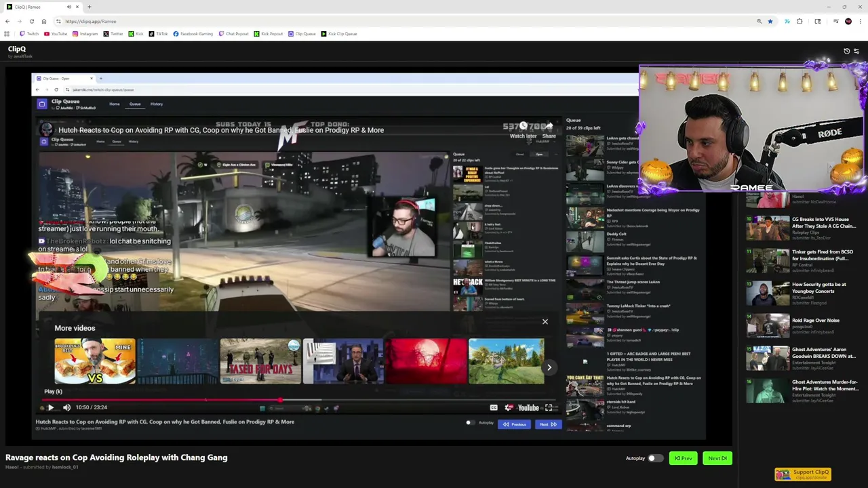Enter fullscreen with the player fullscreen icon
868x488 pixels.
(x=549, y=407)
